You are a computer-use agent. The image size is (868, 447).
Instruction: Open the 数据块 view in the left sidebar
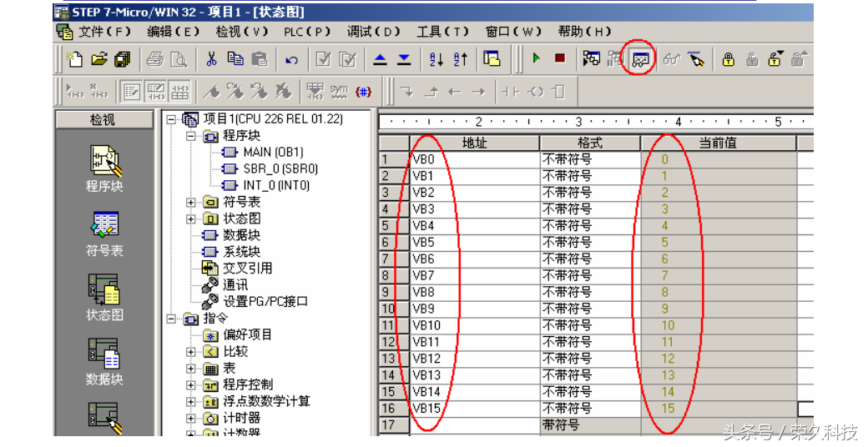(104, 361)
